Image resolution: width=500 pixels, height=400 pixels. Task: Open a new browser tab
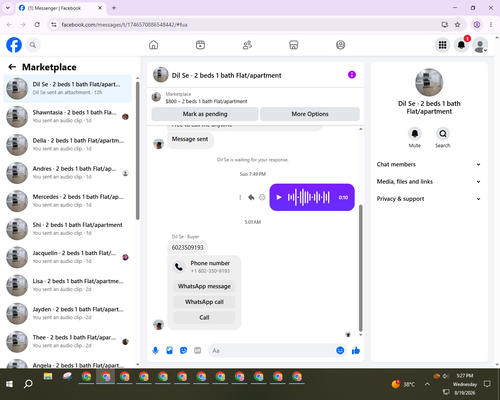pos(114,8)
